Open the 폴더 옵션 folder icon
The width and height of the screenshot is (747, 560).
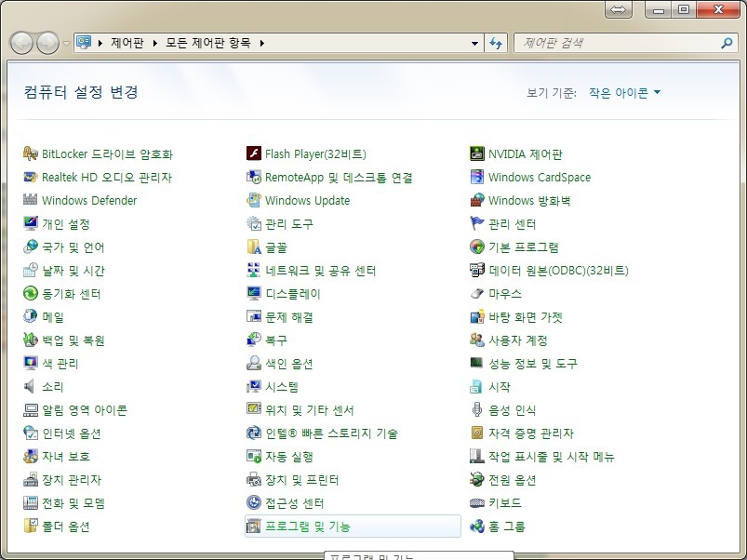point(31,527)
